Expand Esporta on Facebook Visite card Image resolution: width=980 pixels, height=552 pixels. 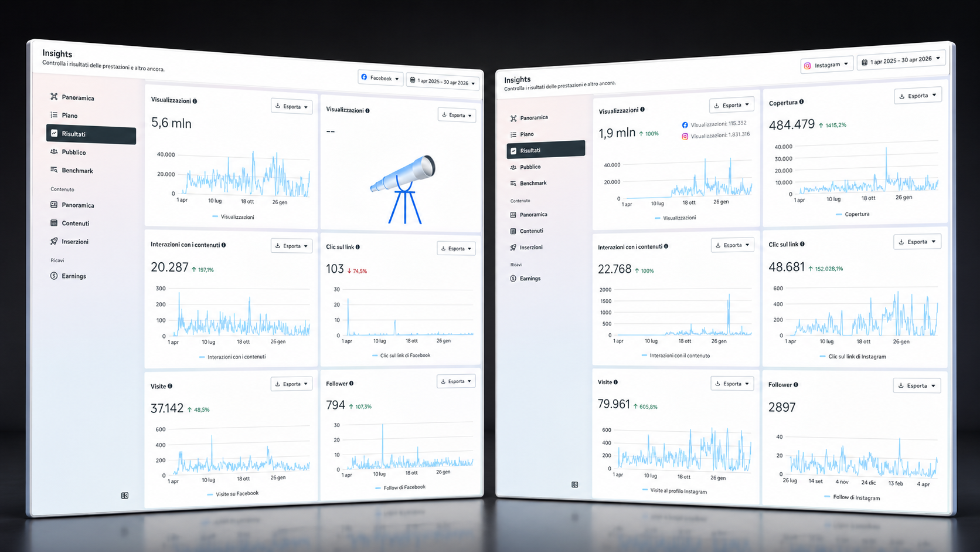click(x=291, y=384)
